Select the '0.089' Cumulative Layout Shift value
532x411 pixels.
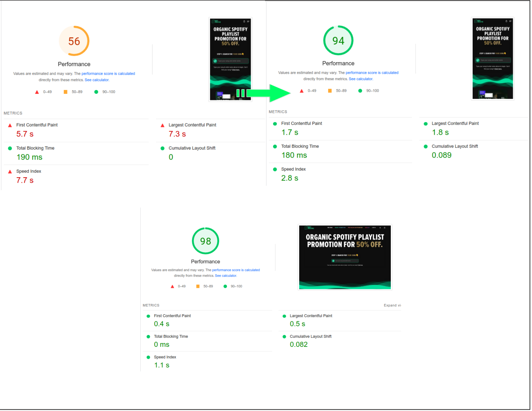click(x=441, y=155)
